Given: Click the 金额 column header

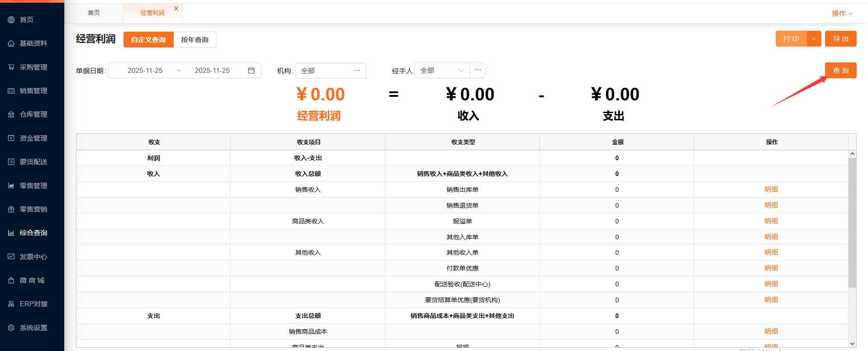Looking at the screenshot, I should click(x=617, y=142).
